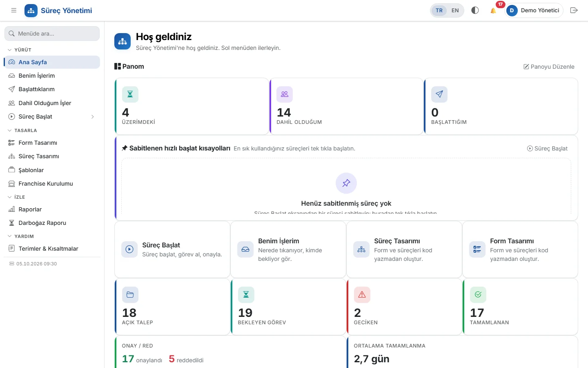Collapse the TASARLA menu section
The image size is (588, 368).
22,130
